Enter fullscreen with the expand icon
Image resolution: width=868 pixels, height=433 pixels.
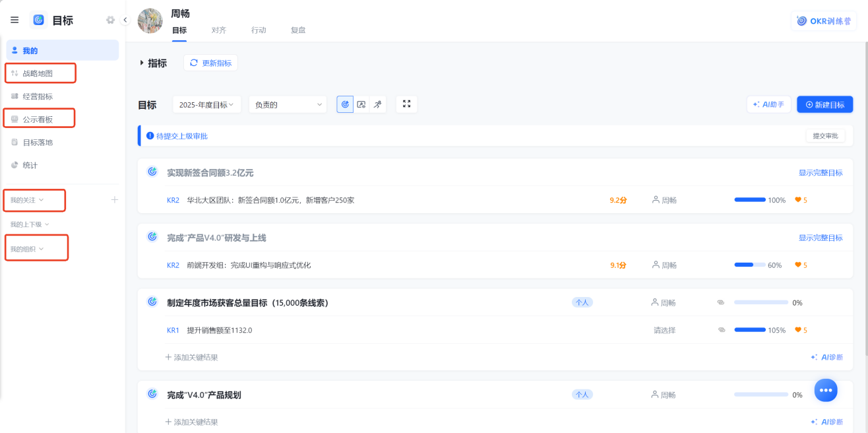pyautogui.click(x=406, y=104)
